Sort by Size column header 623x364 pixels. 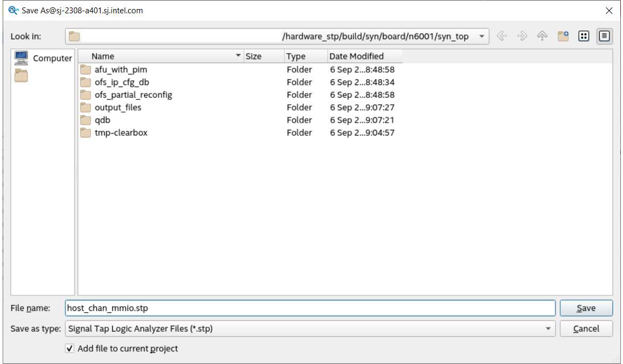(264, 56)
